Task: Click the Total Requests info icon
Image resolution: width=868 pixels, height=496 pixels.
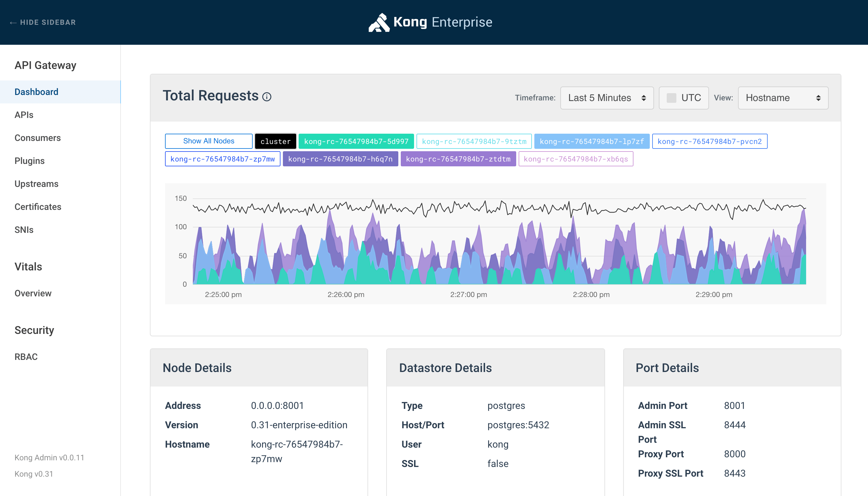Action: pyautogui.click(x=267, y=97)
